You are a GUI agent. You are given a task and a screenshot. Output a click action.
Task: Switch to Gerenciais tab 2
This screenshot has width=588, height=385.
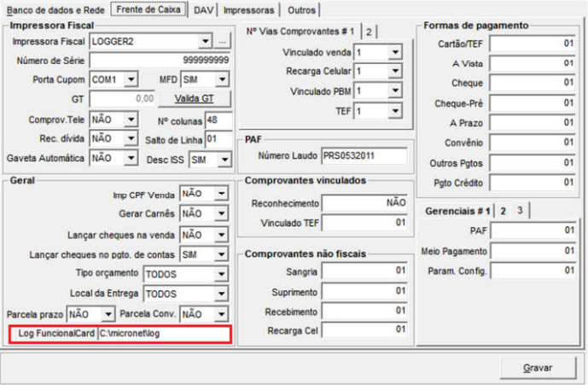504,211
